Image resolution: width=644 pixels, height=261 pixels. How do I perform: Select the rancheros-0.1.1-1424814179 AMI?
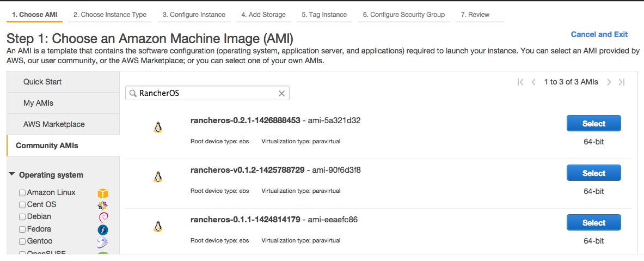(593, 222)
